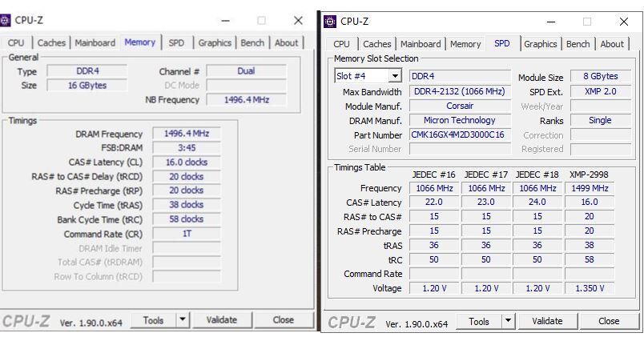Open Graphics tab in left window
644x337 pixels.
(215, 42)
